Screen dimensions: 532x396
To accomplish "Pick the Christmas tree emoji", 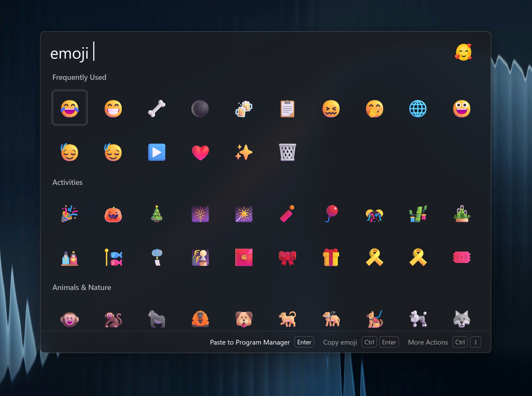I will [157, 214].
